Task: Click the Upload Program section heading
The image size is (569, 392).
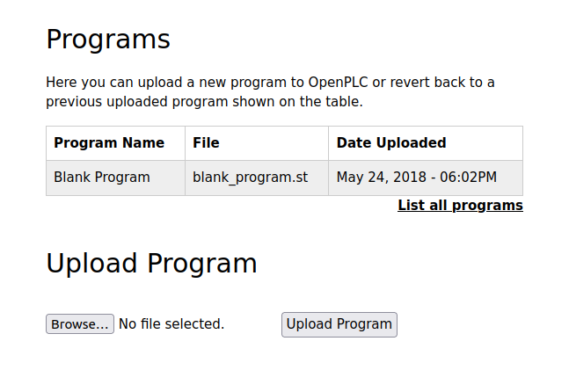Action: pos(151,264)
